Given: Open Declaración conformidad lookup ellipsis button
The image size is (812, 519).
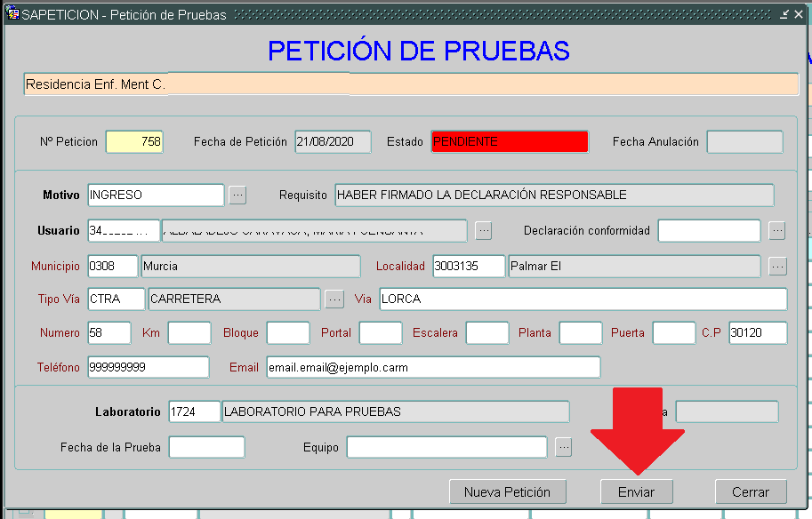Looking at the screenshot, I should [x=777, y=231].
